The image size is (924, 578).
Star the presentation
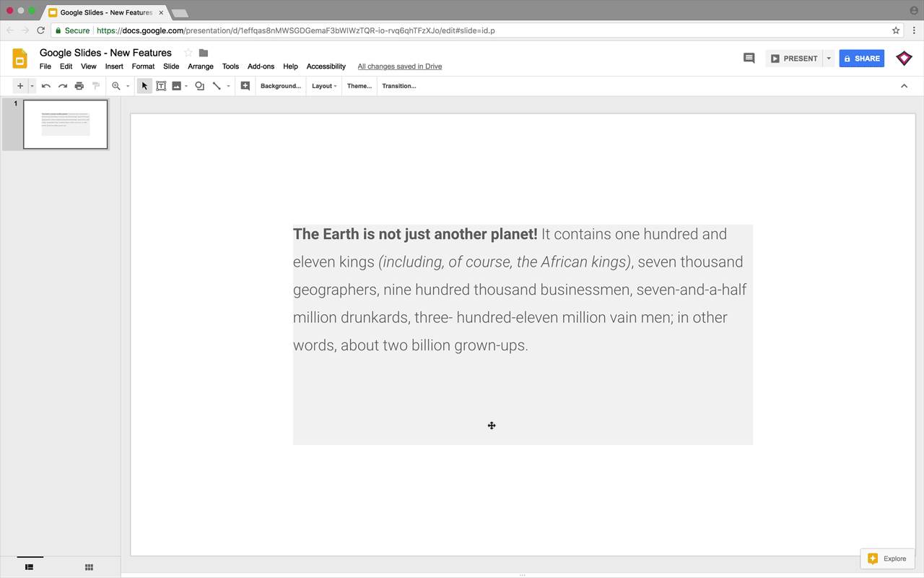pyautogui.click(x=188, y=53)
